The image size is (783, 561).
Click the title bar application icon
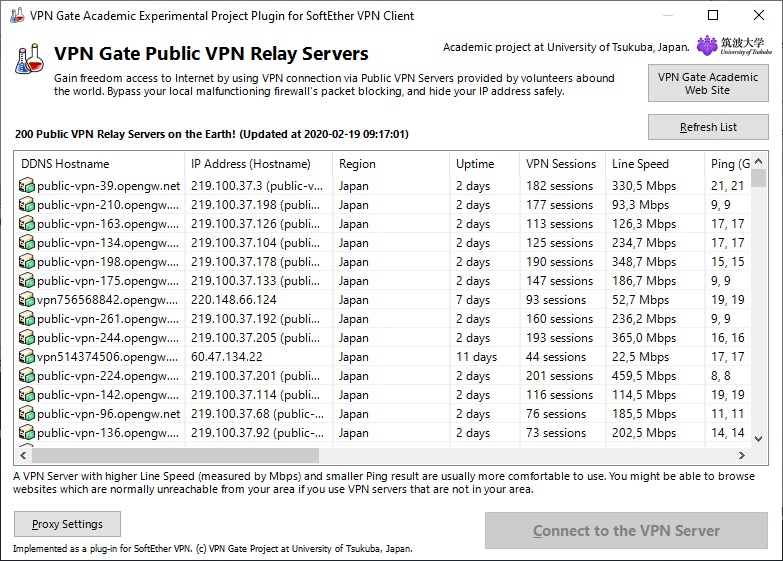(15, 16)
